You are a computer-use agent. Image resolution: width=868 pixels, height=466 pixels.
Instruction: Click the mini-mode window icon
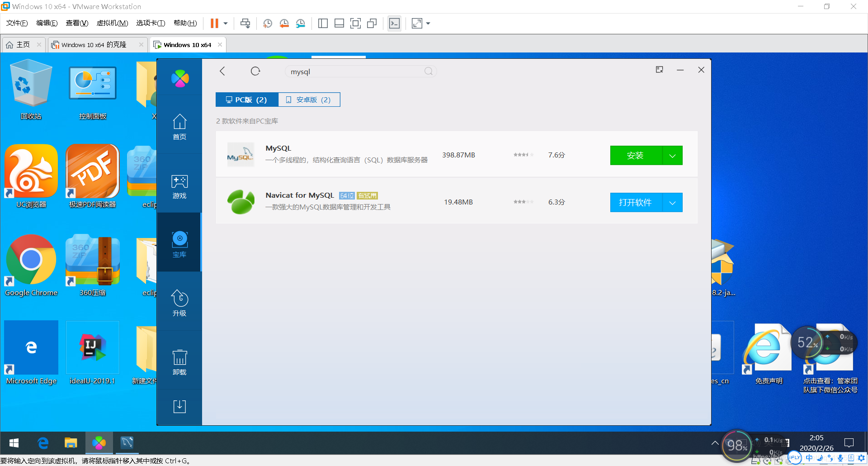coord(660,70)
